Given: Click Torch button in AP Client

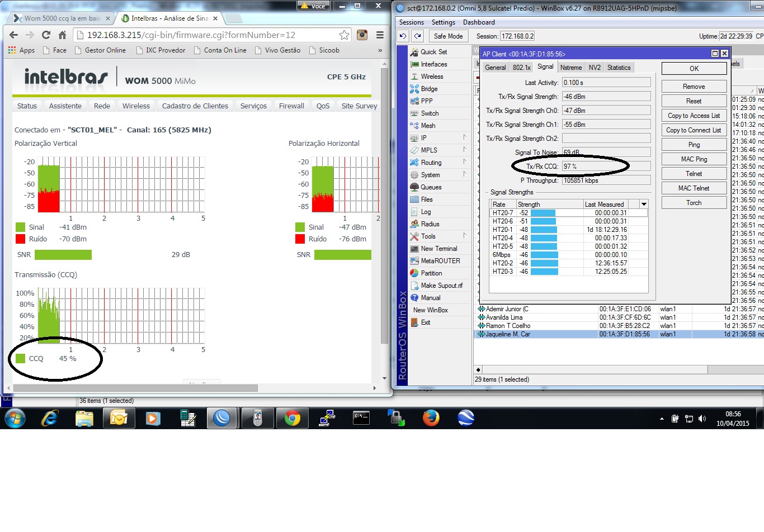Looking at the screenshot, I should [x=694, y=203].
